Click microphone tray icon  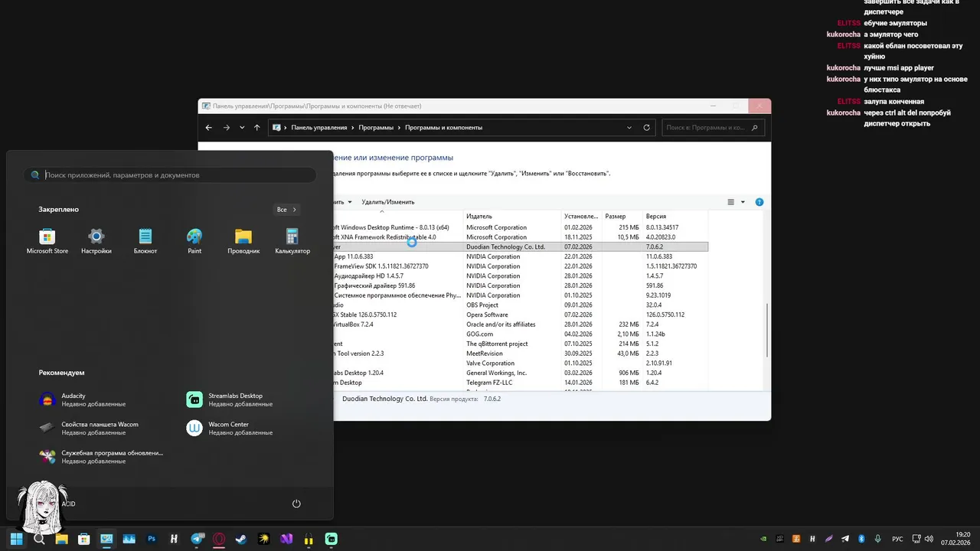click(x=877, y=539)
